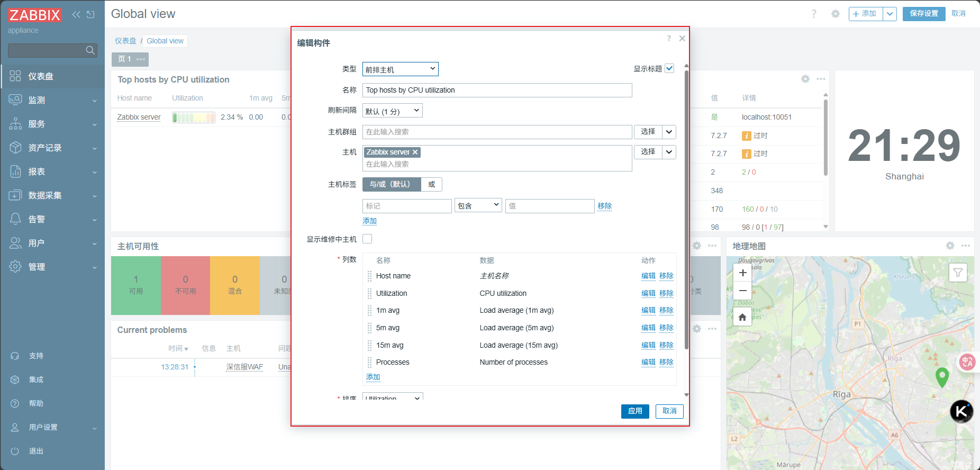Open the host group select arrow dropdown
The image size is (980, 470).
coord(669,132)
